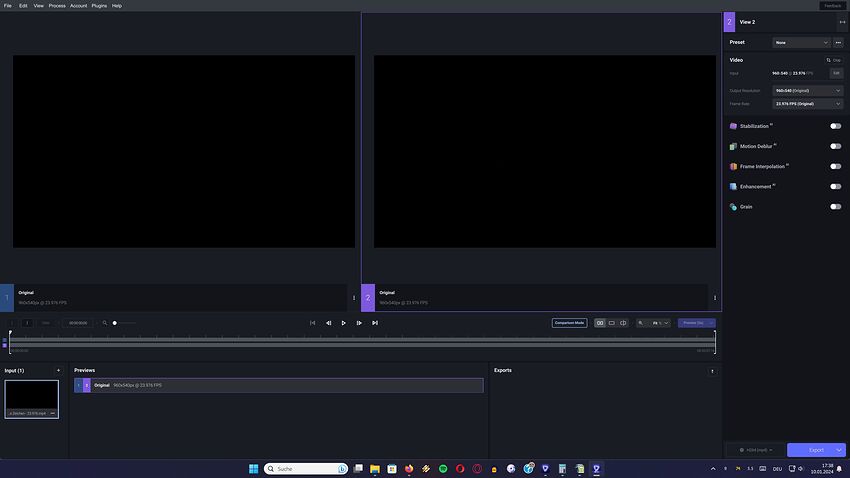Screen dimensions: 850x478
Task: Open the preset more-options (three dots) button
Action: (x=838, y=43)
